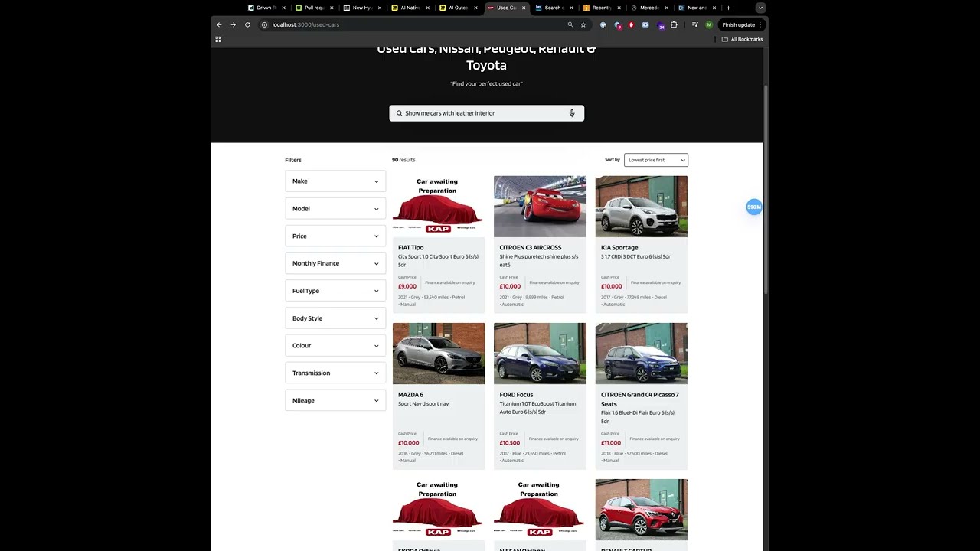Switch to the Drivvn browser tab
This screenshot has height=551, width=980.
[x=265, y=8]
